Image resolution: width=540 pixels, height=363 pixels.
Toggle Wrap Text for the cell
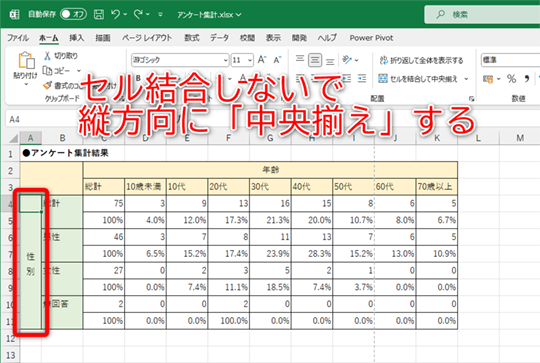[421, 61]
